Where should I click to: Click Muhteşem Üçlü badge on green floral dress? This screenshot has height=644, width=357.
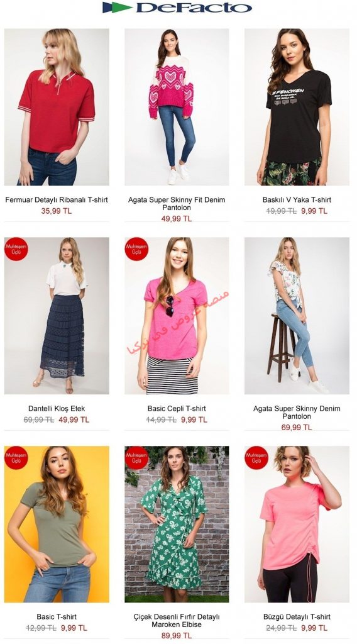tap(136, 458)
